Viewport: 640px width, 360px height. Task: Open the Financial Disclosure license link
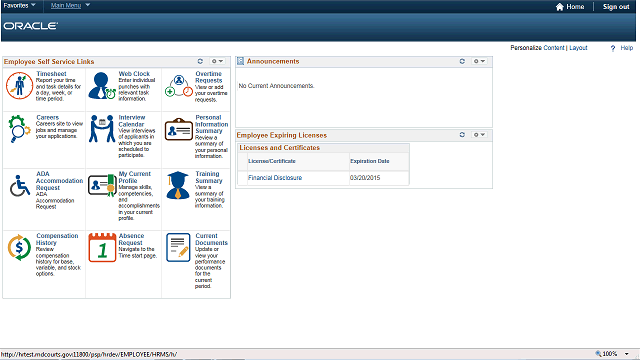tap(275, 178)
